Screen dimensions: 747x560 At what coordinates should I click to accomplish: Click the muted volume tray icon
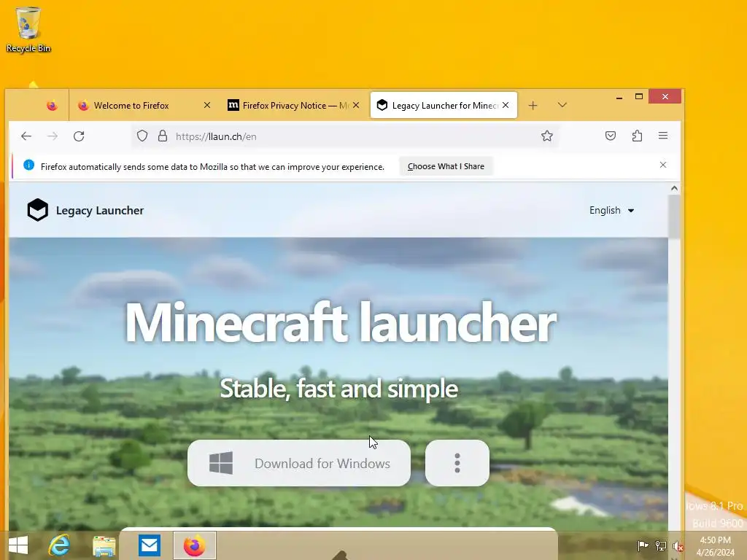tap(678, 545)
